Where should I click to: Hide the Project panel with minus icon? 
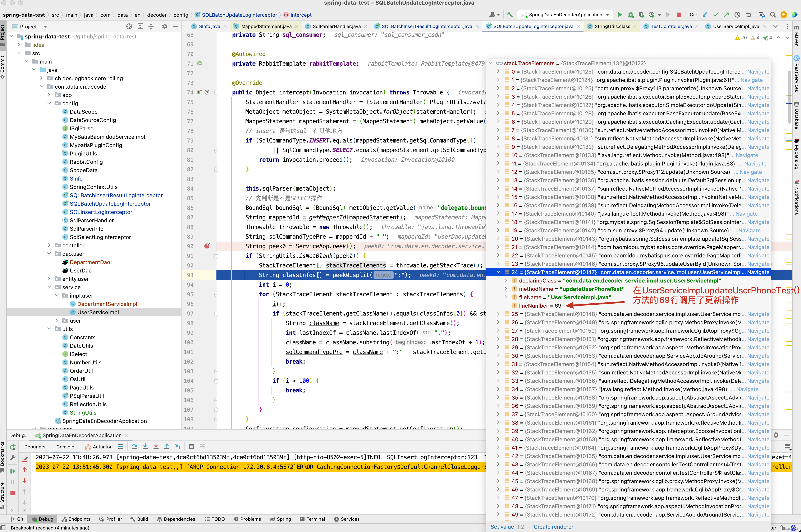[x=175, y=27]
